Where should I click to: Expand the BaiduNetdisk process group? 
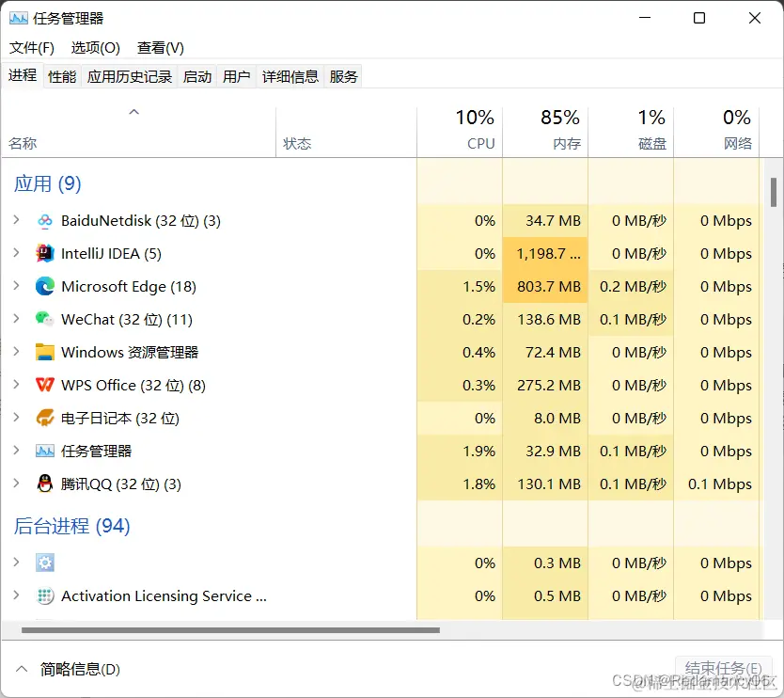(16, 220)
